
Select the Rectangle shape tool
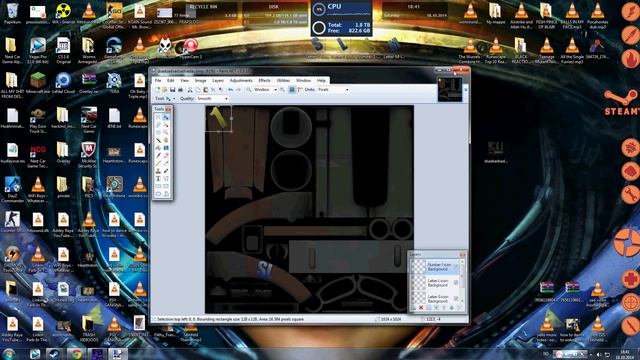(x=158, y=186)
